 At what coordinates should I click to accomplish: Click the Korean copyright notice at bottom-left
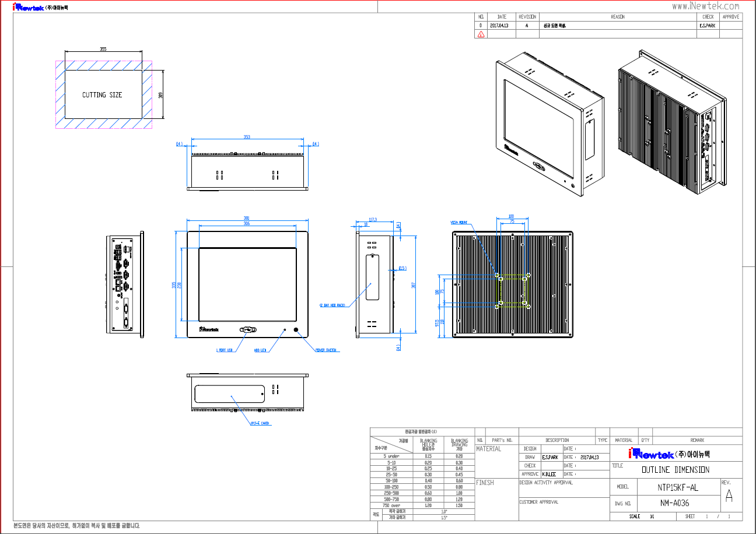[x=76, y=526]
